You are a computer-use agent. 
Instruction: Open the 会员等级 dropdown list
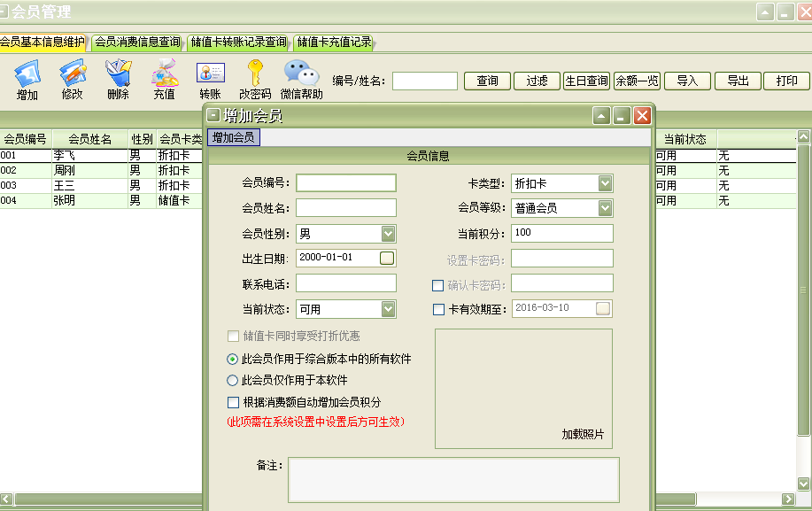605,208
